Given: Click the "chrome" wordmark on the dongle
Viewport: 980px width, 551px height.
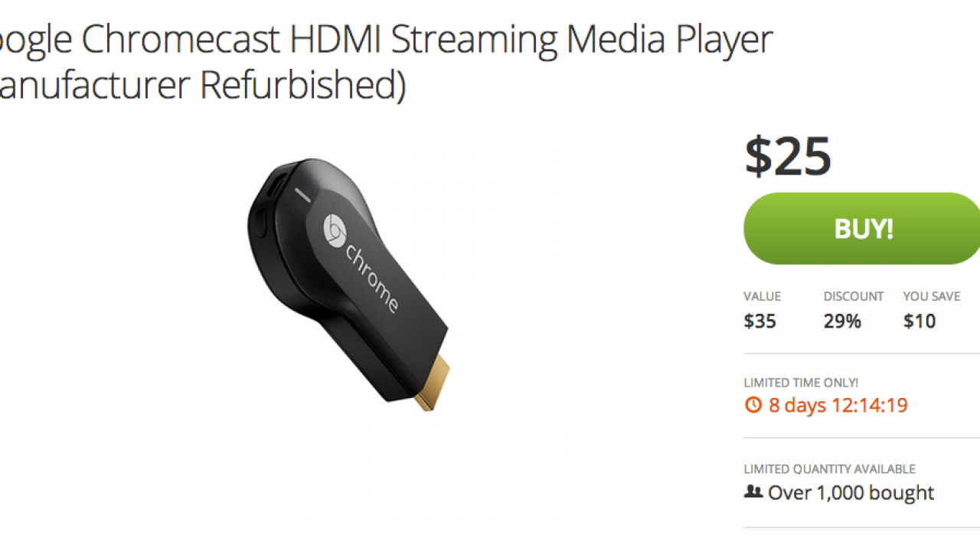Looking at the screenshot, I should 374,279.
